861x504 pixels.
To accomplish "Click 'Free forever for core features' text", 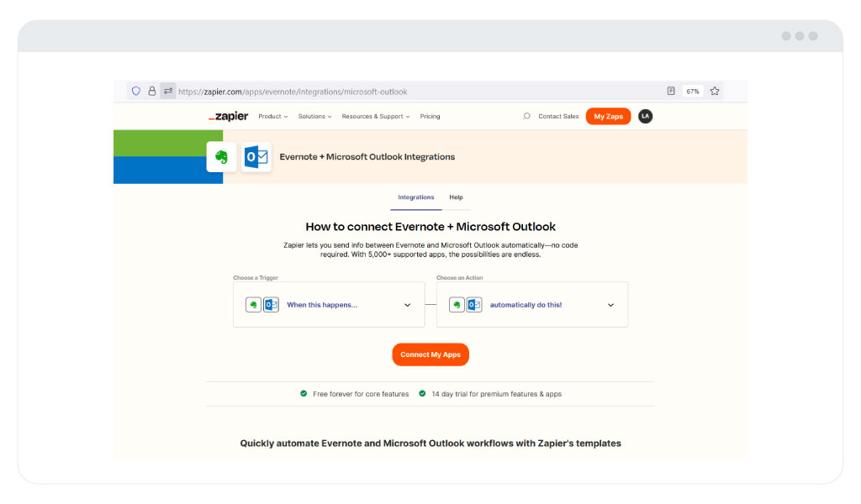I will [x=361, y=394].
